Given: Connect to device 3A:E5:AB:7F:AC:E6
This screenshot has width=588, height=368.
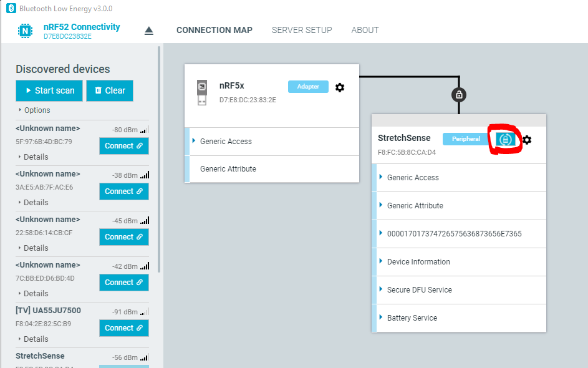Looking at the screenshot, I should (x=123, y=191).
